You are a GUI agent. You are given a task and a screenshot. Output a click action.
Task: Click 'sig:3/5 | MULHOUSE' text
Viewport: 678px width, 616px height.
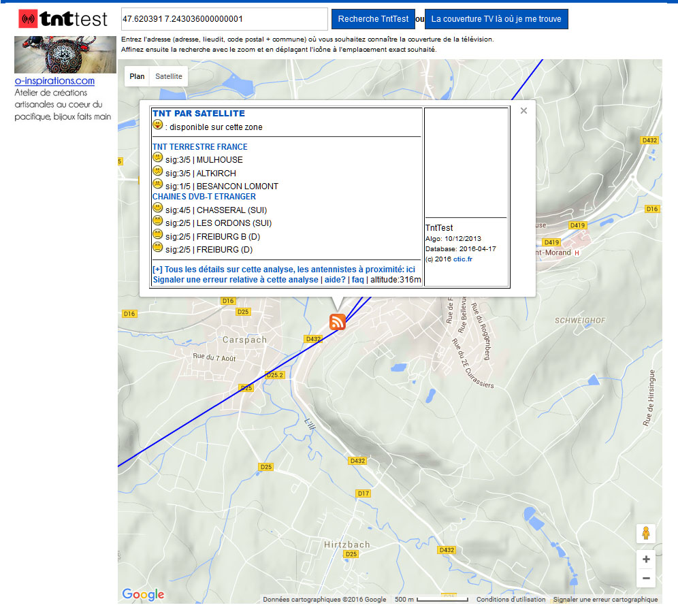(x=204, y=160)
